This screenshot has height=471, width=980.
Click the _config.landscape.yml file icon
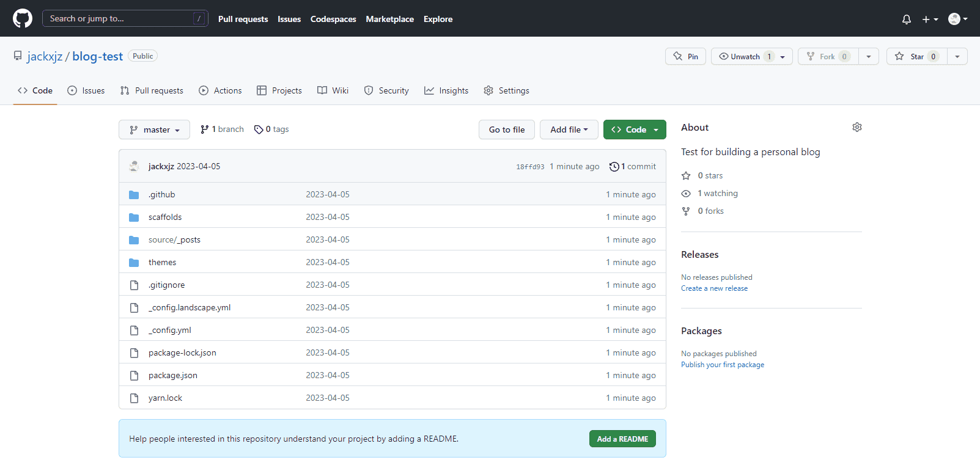[134, 308]
